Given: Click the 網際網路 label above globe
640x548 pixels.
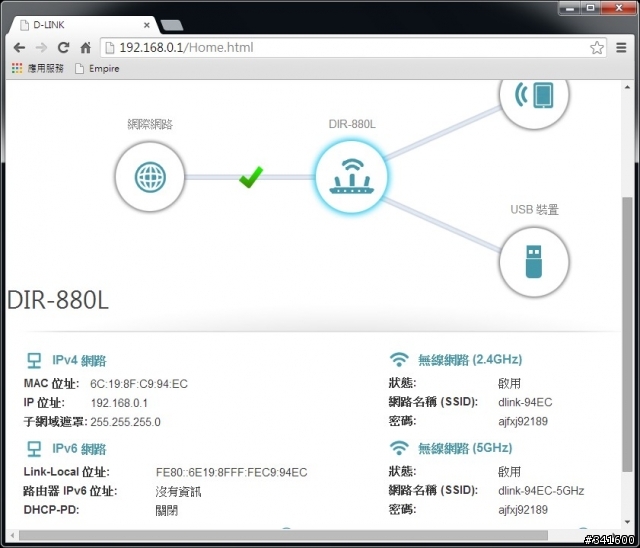Looking at the screenshot, I should [150, 124].
